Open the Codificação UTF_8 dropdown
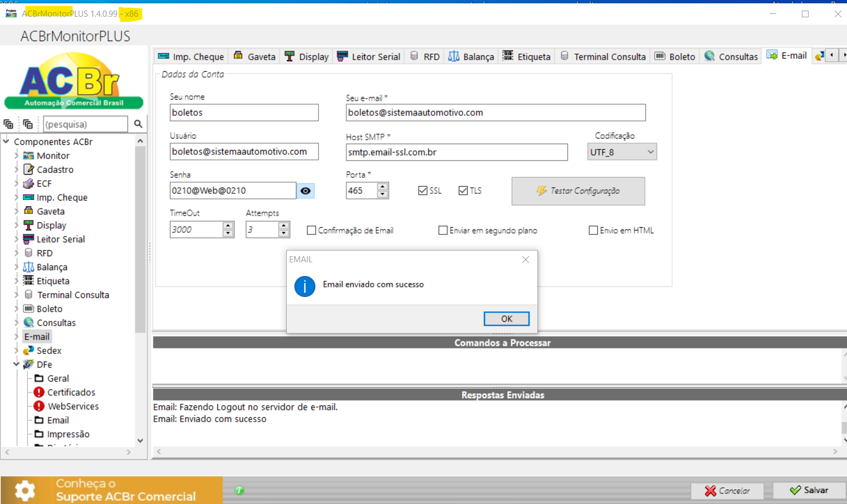This screenshot has height=504, width=847. pos(622,152)
